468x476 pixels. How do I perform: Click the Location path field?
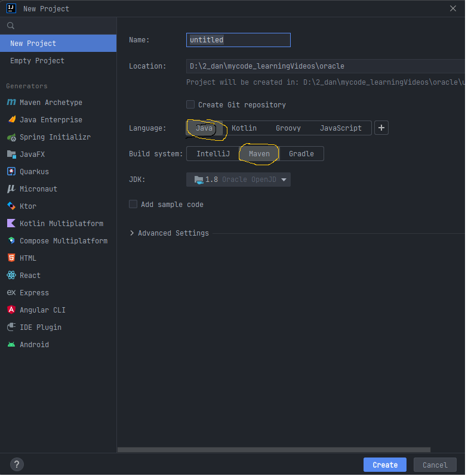pos(326,66)
